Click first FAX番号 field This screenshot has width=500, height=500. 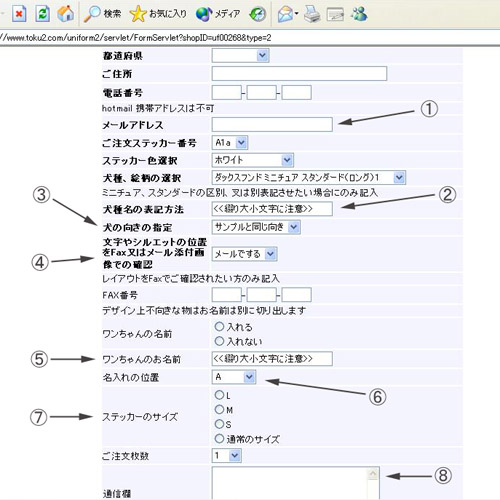pyautogui.click(x=227, y=295)
